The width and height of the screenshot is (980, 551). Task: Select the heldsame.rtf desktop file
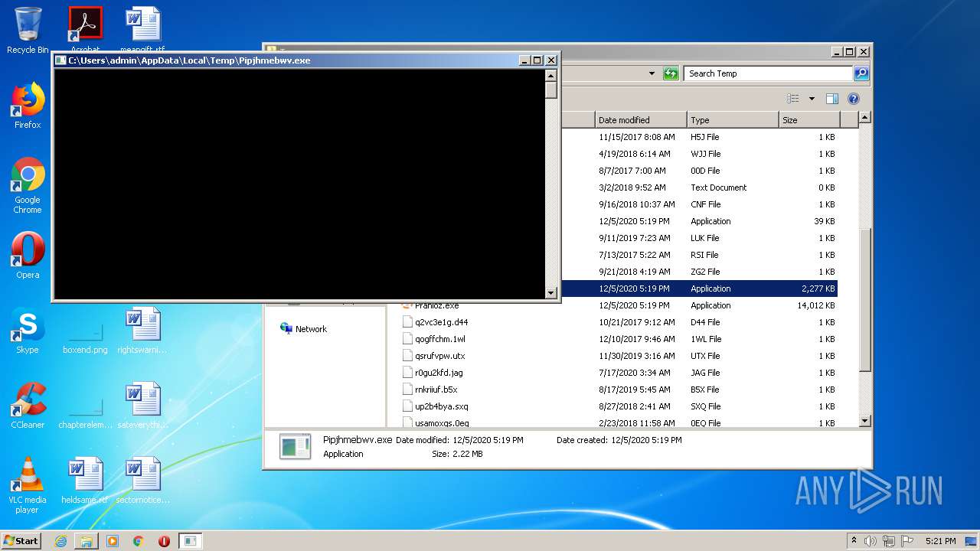pos(85,481)
